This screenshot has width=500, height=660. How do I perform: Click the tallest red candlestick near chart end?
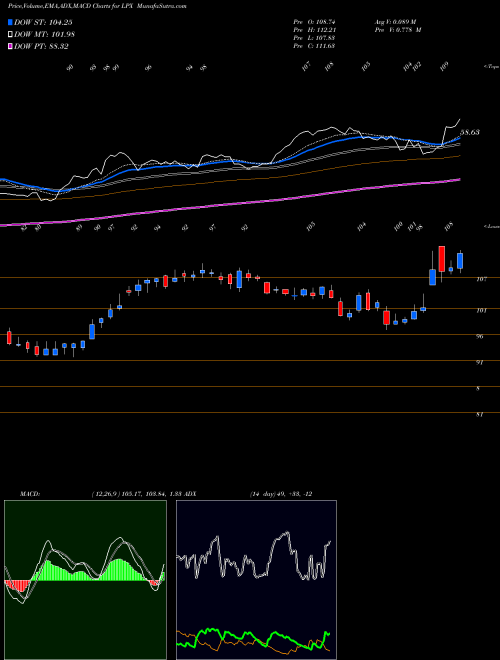441,260
